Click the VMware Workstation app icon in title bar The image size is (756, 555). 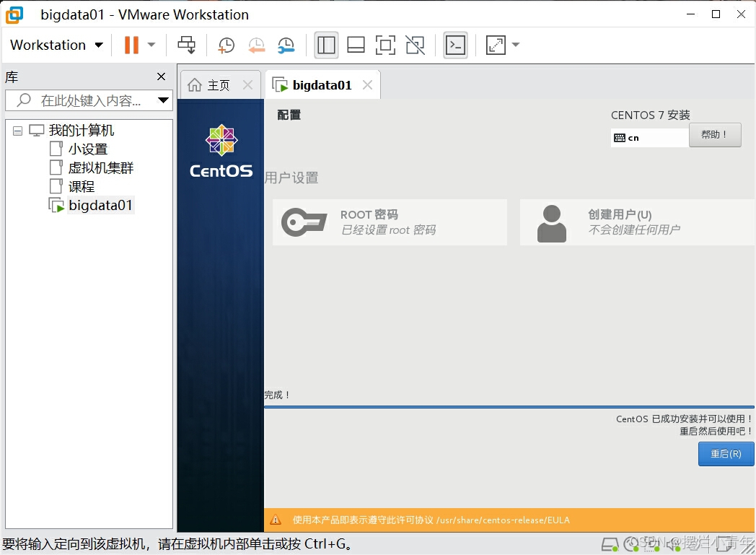tap(14, 14)
